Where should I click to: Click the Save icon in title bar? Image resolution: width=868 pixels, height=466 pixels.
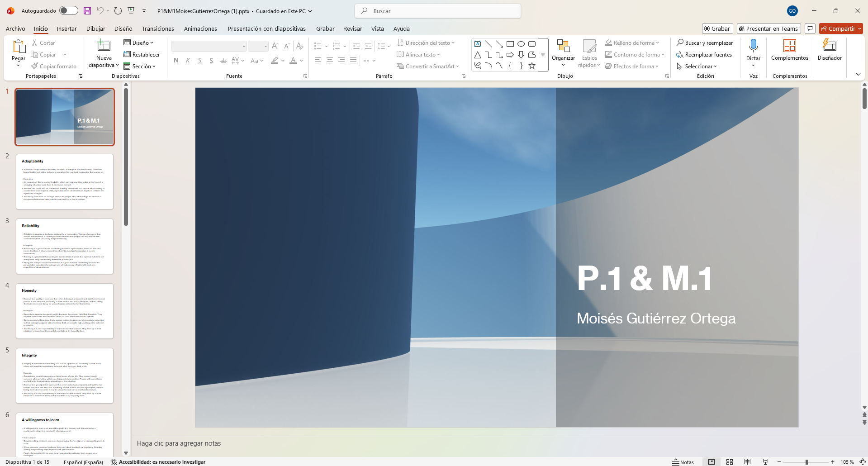coord(87,11)
